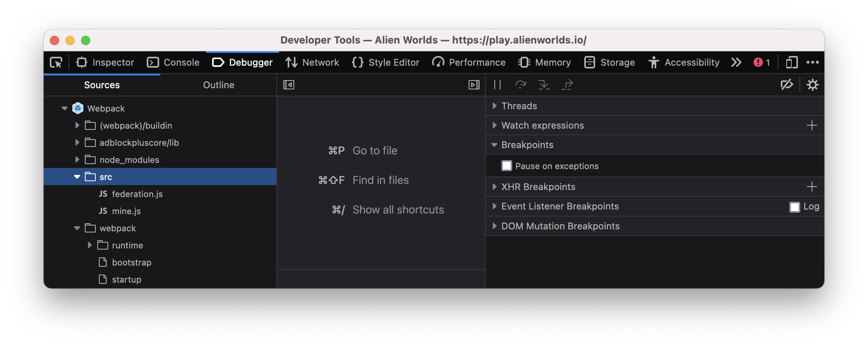868x346 pixels.
Task: Open the Network panel
Action: (312, 63)
